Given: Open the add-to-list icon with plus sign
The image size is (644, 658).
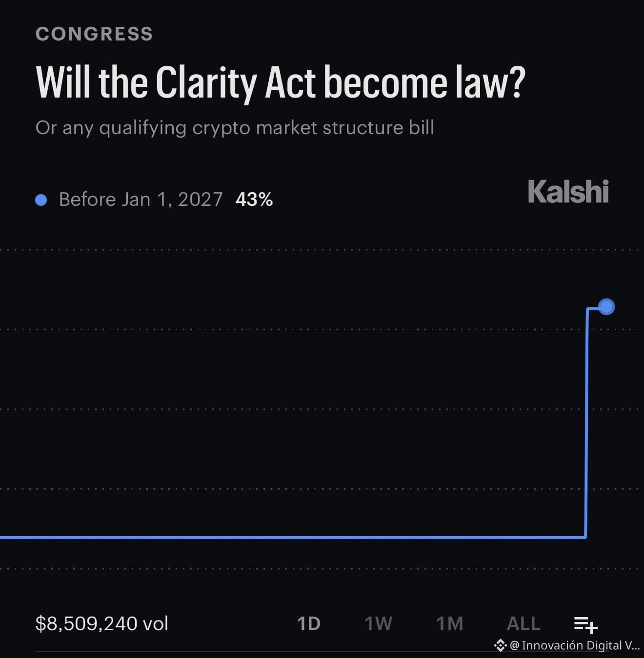Looking at the screenshot, I should 585,624.
